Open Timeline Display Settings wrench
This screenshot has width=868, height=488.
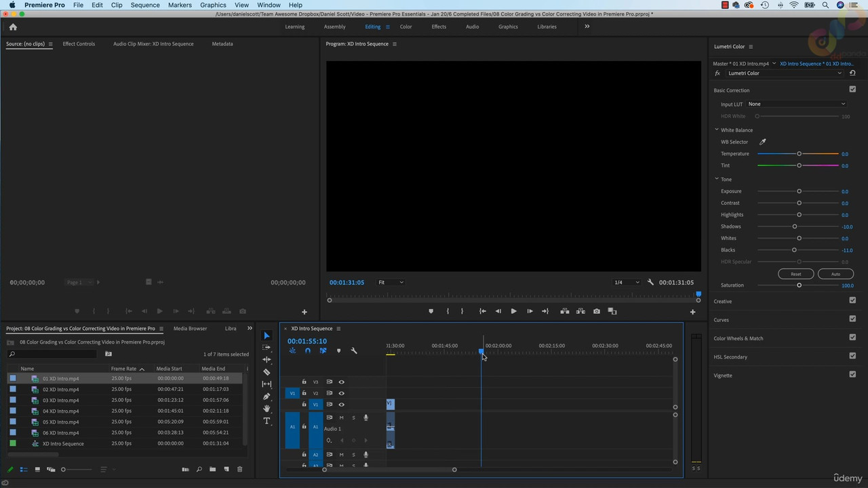click(353, 350)
